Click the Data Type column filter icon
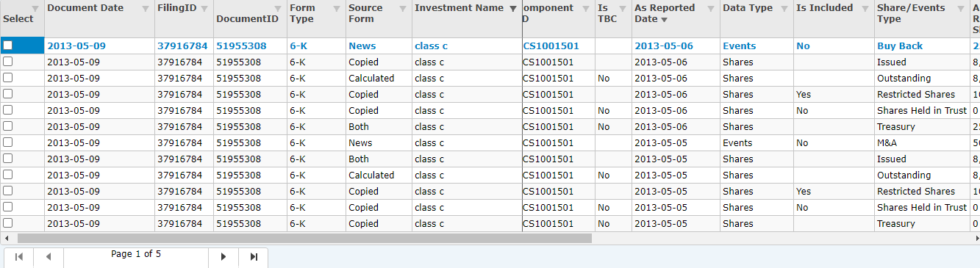Image resolution: width=980 pixels, height=268 pixels. coord(784,8)
